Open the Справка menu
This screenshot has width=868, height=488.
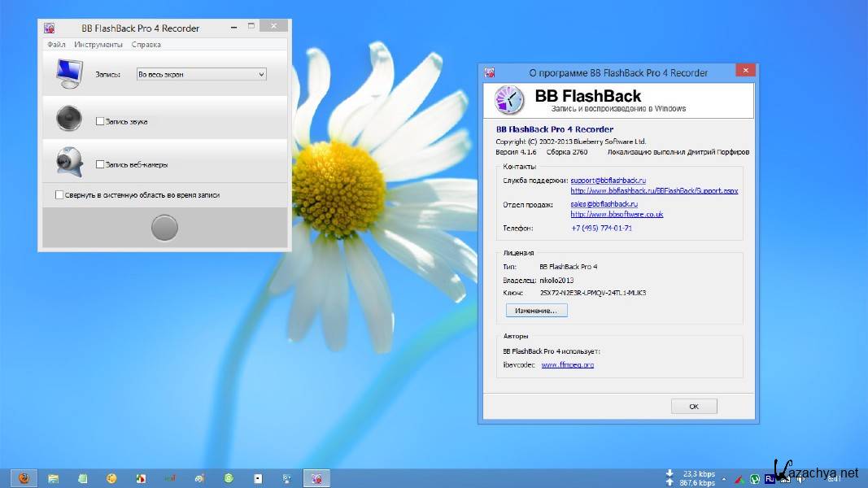146,45
